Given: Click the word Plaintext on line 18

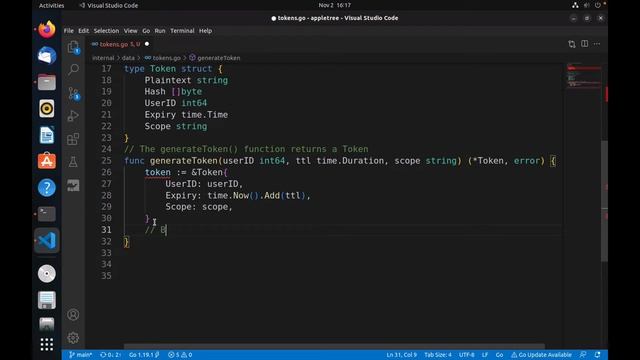Looking at the screenshot, I should click(x=167, y=80).
